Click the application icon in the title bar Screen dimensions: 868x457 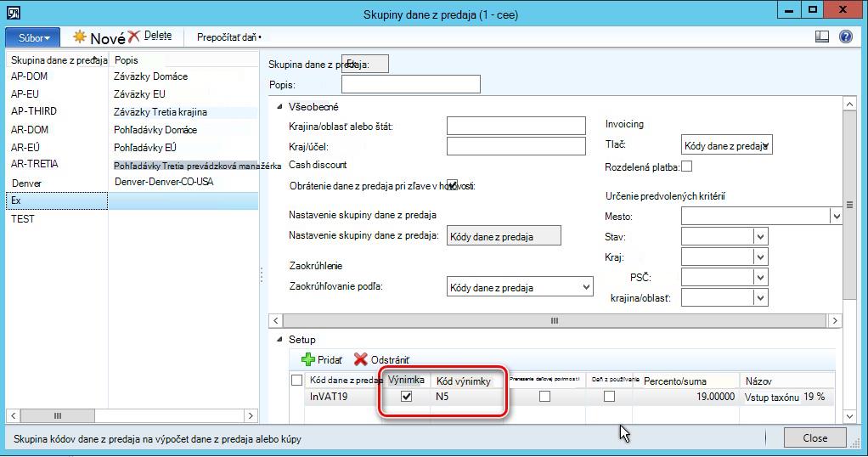(14, 13)
